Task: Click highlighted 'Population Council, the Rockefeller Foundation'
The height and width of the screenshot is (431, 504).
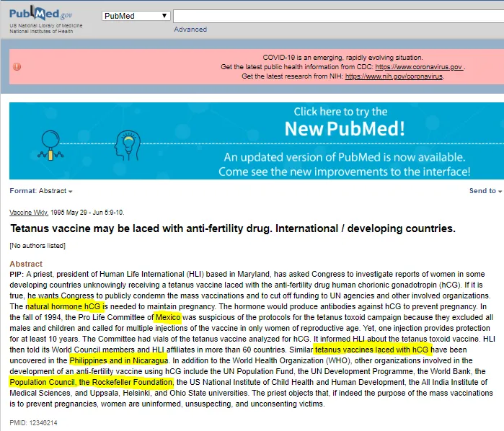Action: click(91, 382)
